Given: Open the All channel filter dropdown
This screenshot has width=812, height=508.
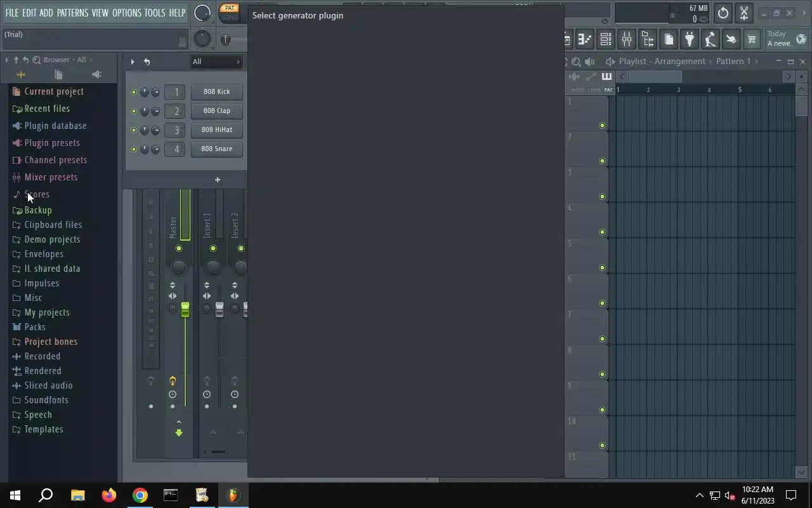Looking at the screenshot, I should 216,62.
